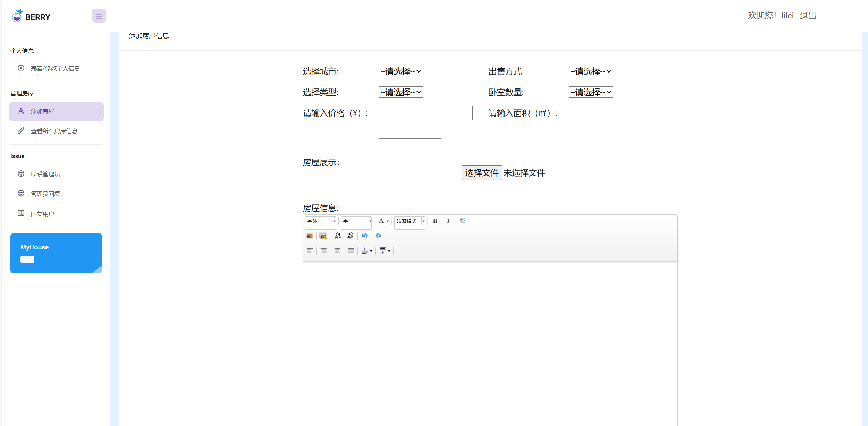Click the undo arrow icon

364,236
